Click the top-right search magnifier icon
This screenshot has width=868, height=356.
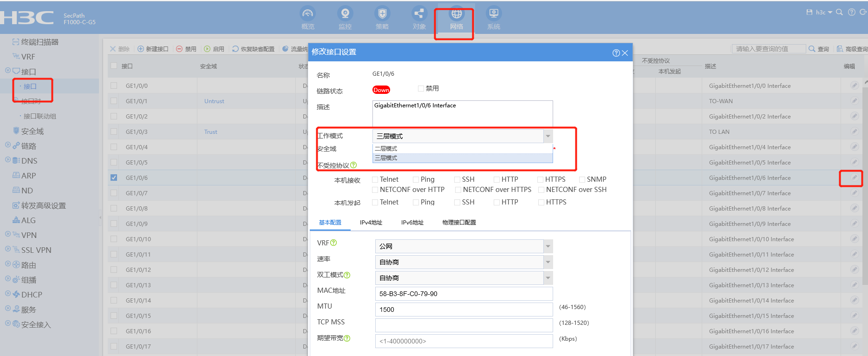839,12
